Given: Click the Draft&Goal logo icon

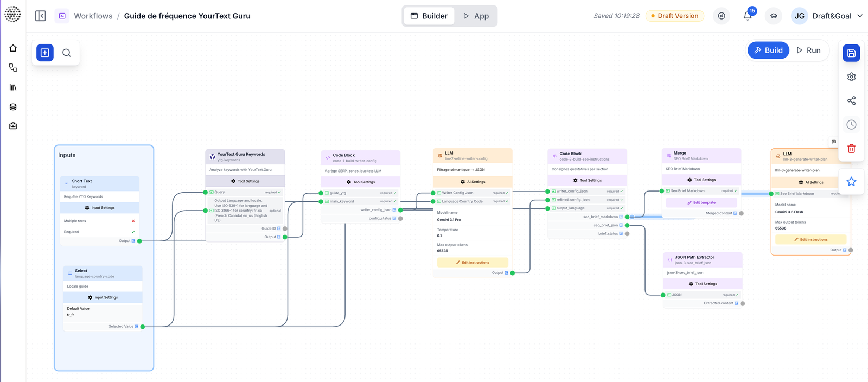Looking at the screenshot, I should tap(12, 14).
